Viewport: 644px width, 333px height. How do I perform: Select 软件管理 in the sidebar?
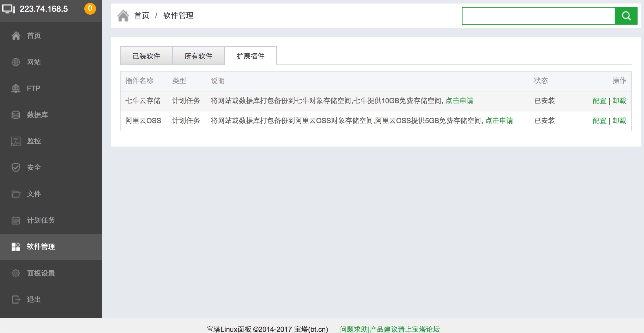(51, 247)
